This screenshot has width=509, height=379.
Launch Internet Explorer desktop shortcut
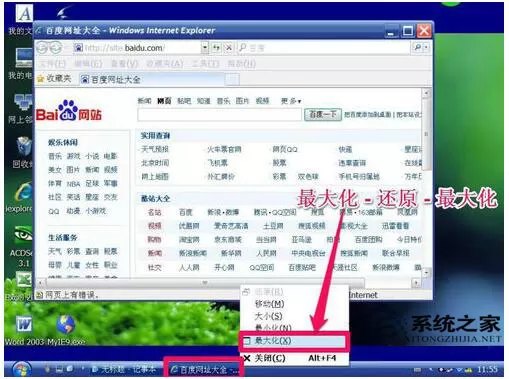click(x=23, y=197)
